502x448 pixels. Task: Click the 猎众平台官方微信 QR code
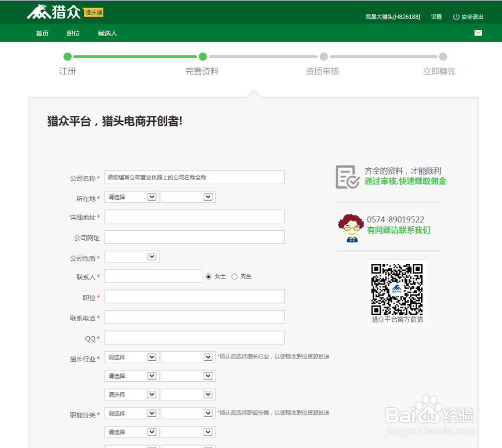click(397, 289)
